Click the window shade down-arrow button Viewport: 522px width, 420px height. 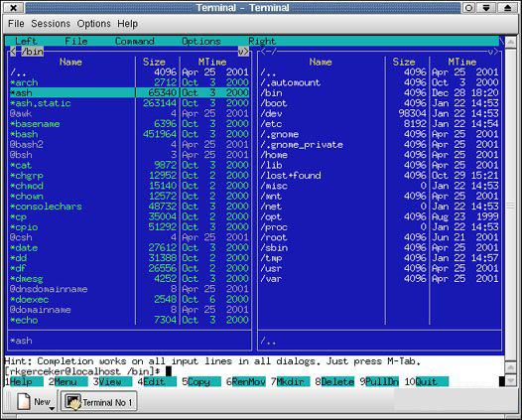click(x=486, y=8)
